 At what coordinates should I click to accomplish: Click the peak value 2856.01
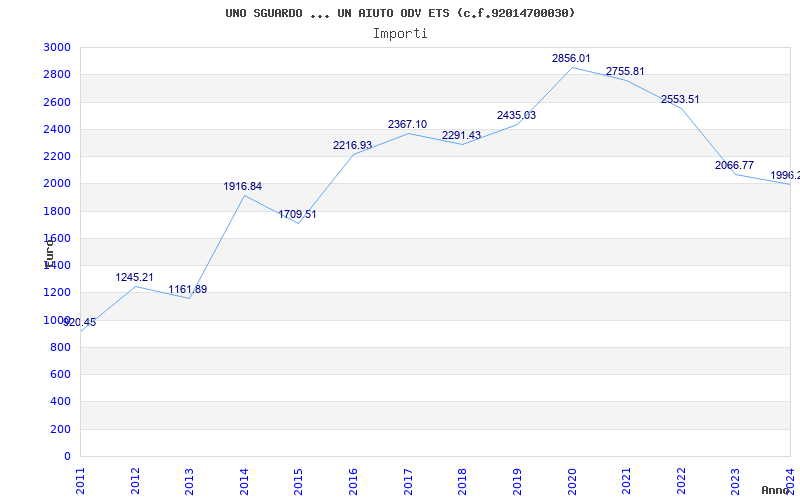click(x=571, y=59)
